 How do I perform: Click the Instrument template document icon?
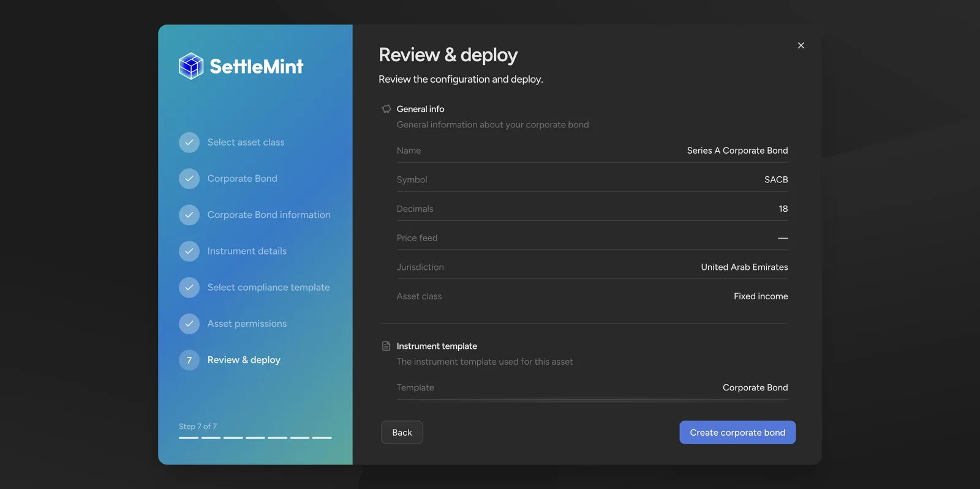point(386,346)
